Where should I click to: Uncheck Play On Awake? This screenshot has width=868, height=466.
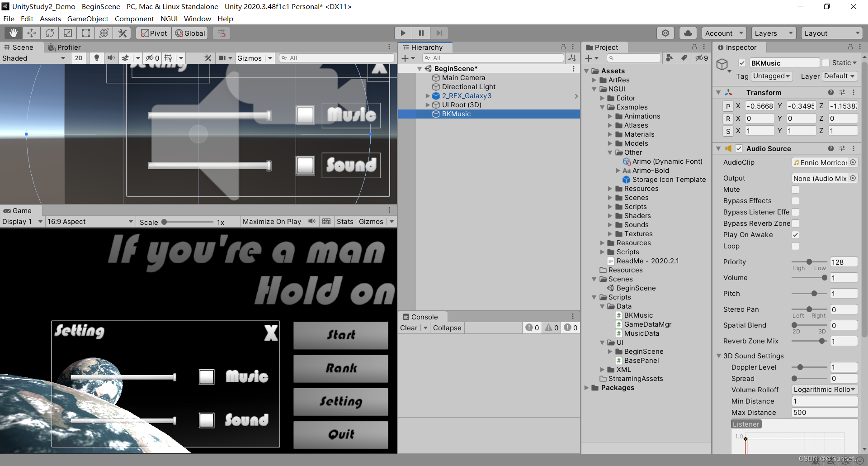coord(795,235)
